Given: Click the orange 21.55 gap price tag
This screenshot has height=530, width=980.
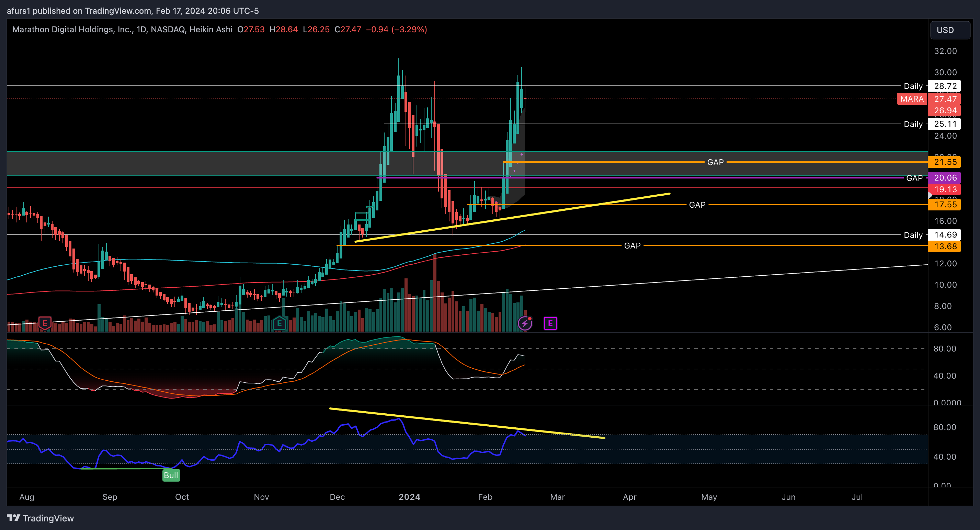Looking at the screenshot, I should [945, 162].
